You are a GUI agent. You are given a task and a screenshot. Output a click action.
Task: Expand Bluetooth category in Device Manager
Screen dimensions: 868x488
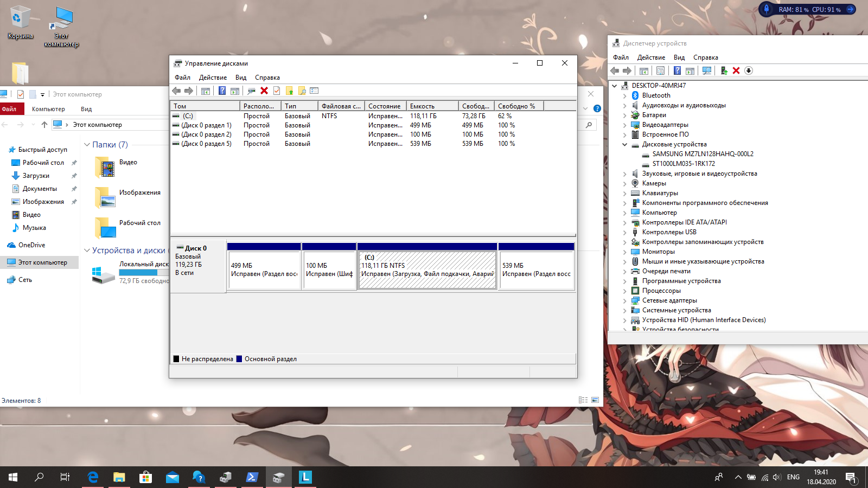(624, 95)
